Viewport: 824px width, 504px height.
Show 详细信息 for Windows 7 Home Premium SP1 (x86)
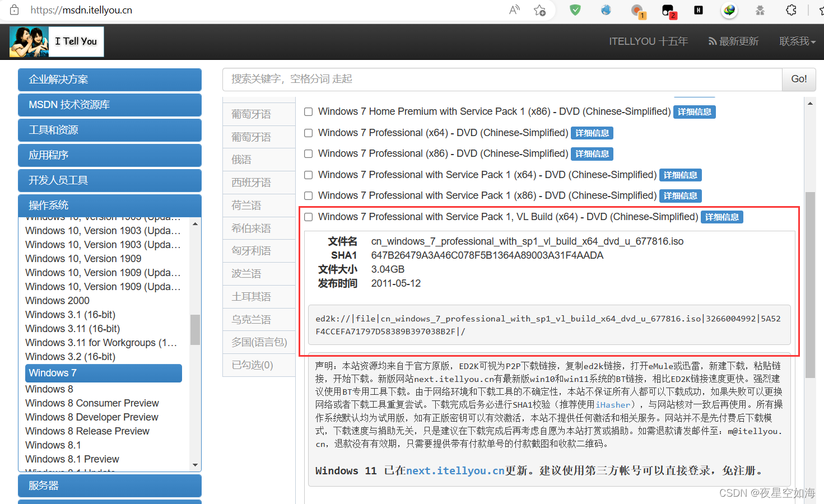694,112
